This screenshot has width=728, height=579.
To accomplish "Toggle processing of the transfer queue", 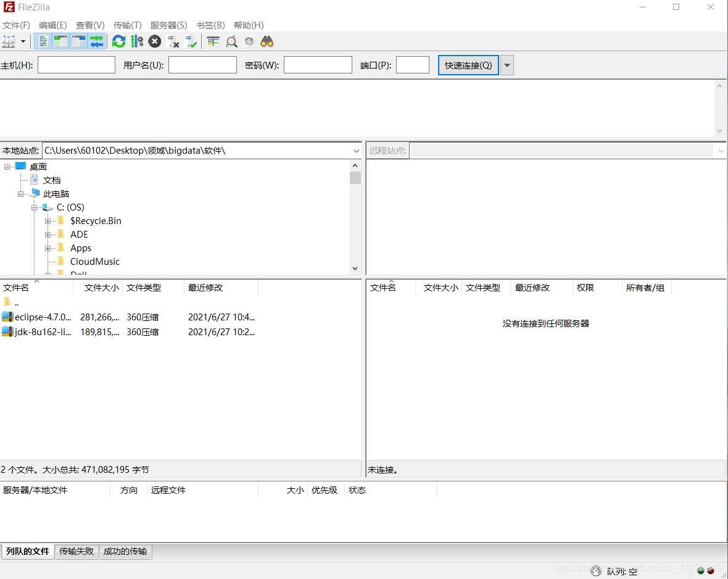I will [x=136, y=42].
